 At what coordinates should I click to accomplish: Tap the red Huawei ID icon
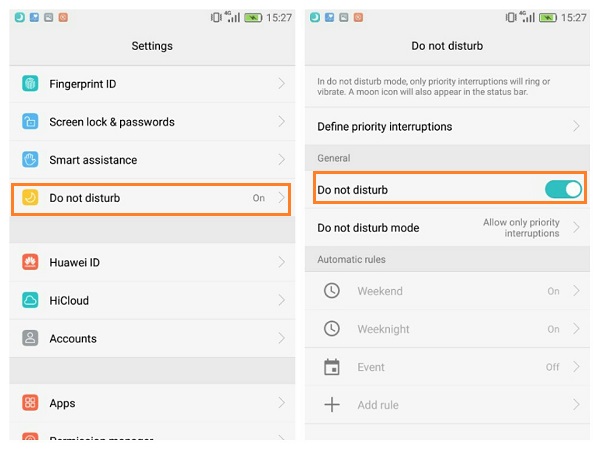click(x=30, y=262)
